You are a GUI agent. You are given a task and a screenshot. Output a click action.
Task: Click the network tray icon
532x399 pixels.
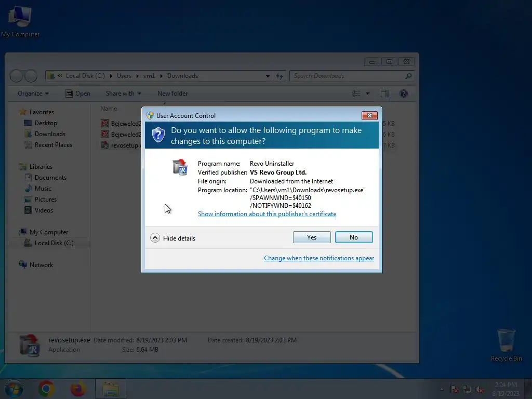(x=467, y=390)
